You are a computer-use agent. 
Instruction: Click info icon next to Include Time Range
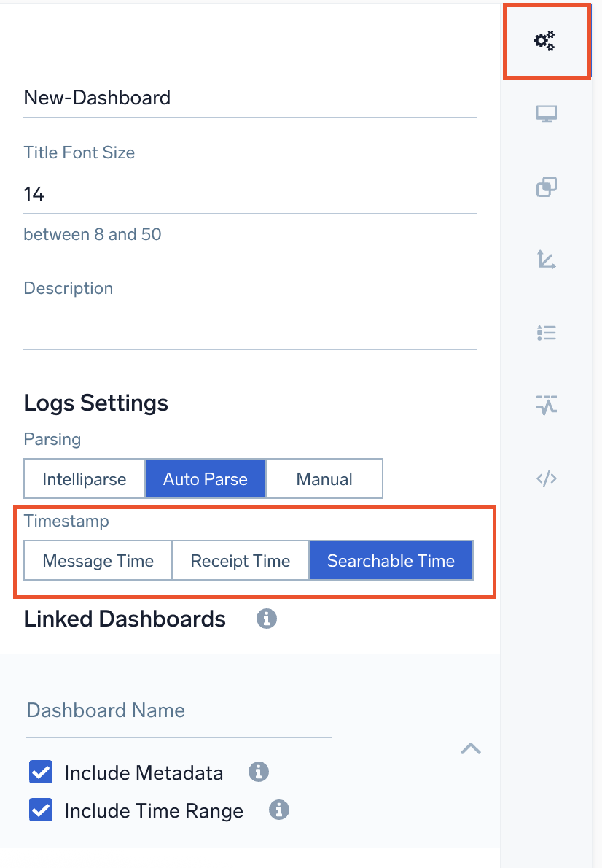tap(279, 810)
